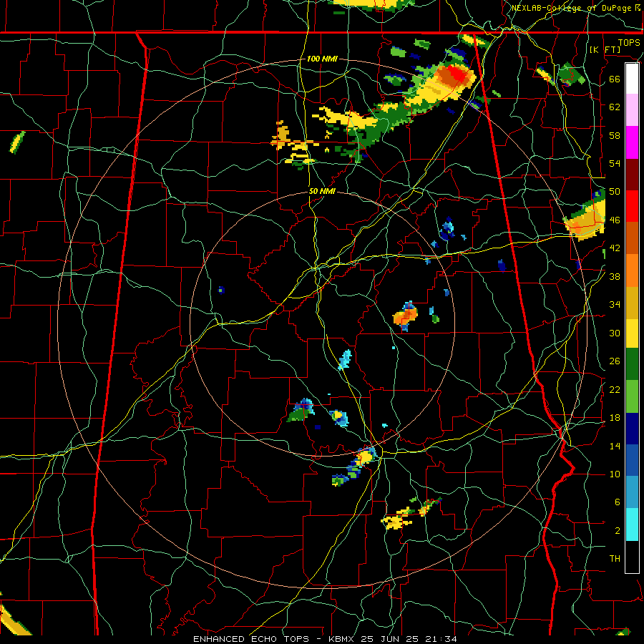The width and height of the screenshot is (644, 644).
Task: Click the TH threshold legend label
Action: tap(615, 559)
